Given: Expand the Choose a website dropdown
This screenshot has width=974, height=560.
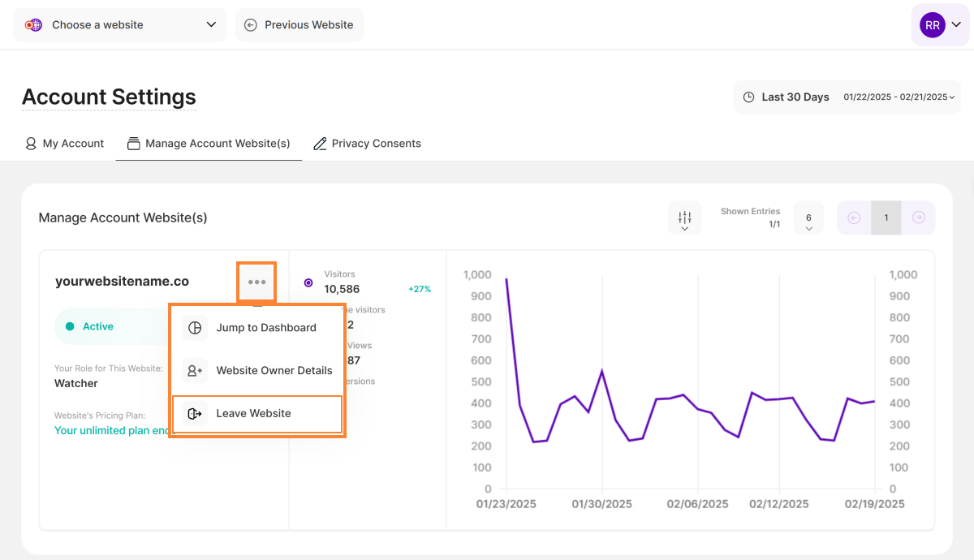Looking at the screenshot, I should [x=120, y=25].
